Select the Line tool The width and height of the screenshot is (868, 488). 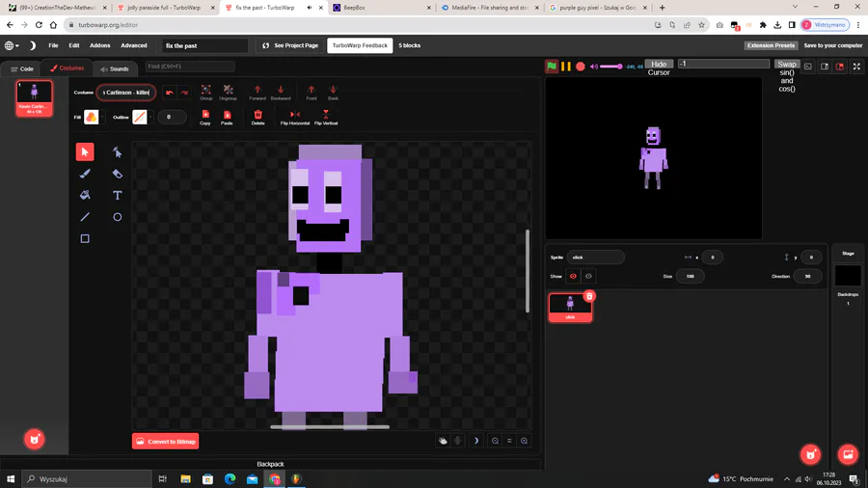click(85, 217)
